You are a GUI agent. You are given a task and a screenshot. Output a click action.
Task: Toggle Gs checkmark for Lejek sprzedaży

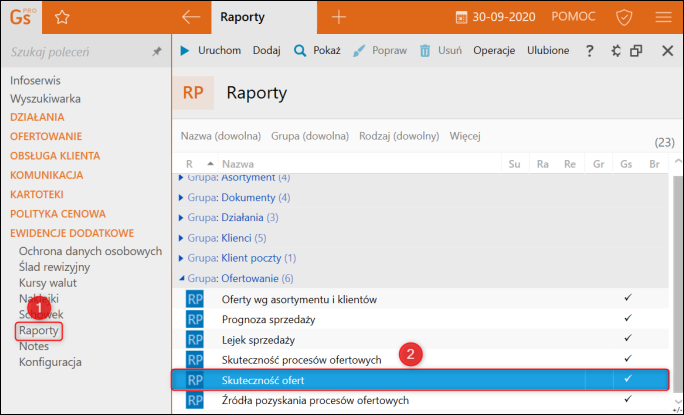point(627,338)
